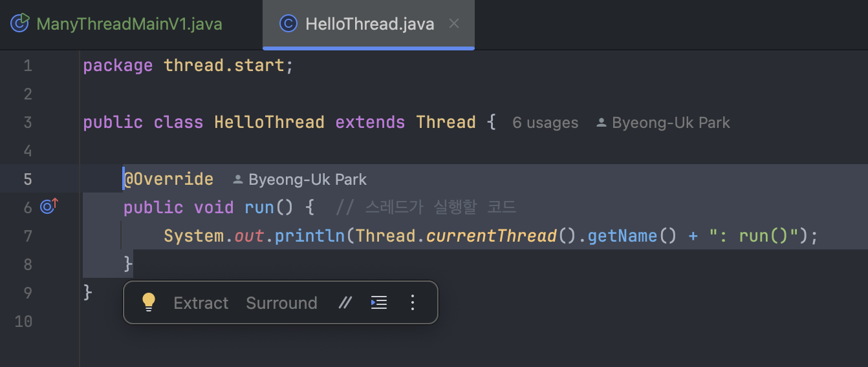Click the extends keyword on line 3
Image resolution: width=868 pixels, height=367 pixels.
(370, 122)
